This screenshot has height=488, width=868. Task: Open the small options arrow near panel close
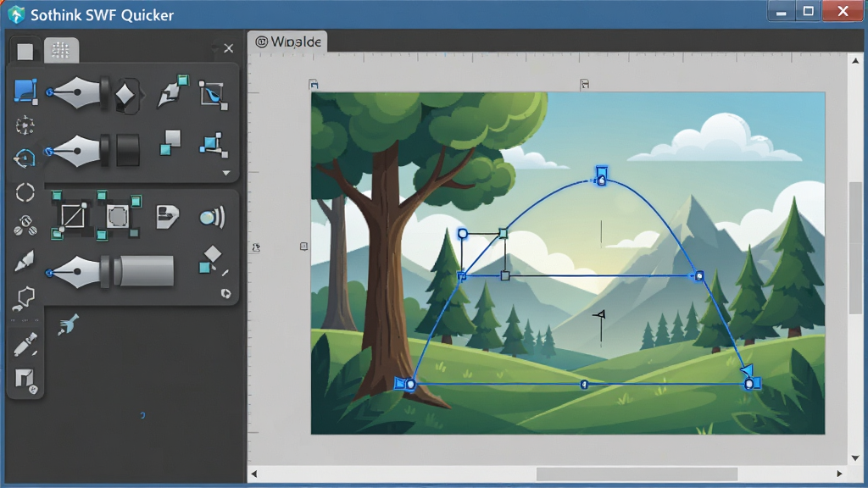[x=214, y=48]
